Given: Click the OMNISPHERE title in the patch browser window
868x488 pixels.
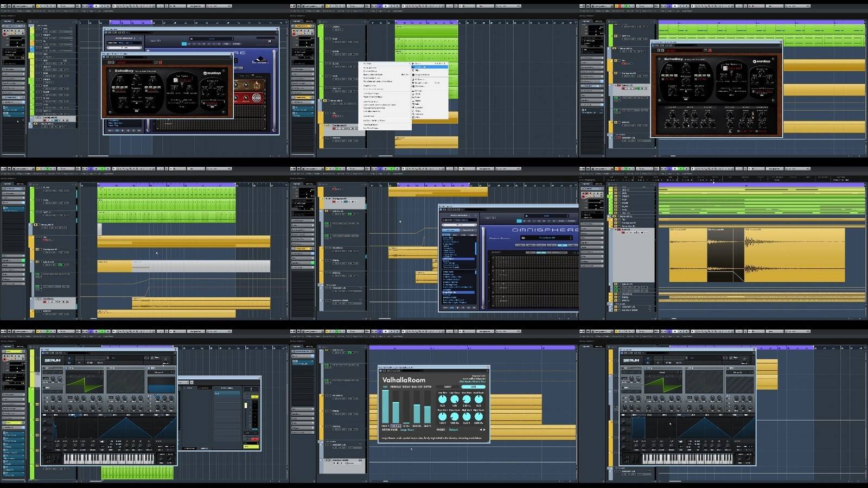Looking at the screenshot, I should [x=545, y=230].
